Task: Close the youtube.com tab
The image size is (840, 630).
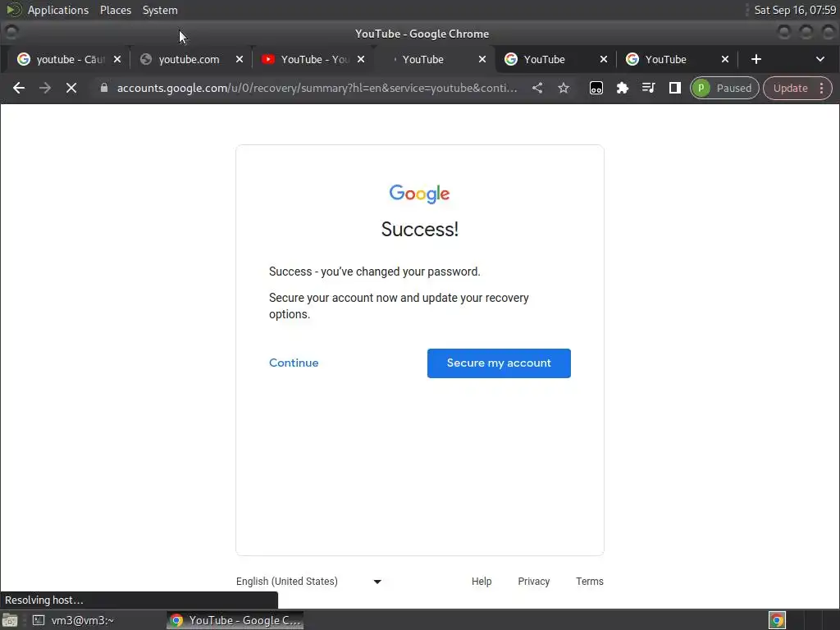Action: click(240, 59)
